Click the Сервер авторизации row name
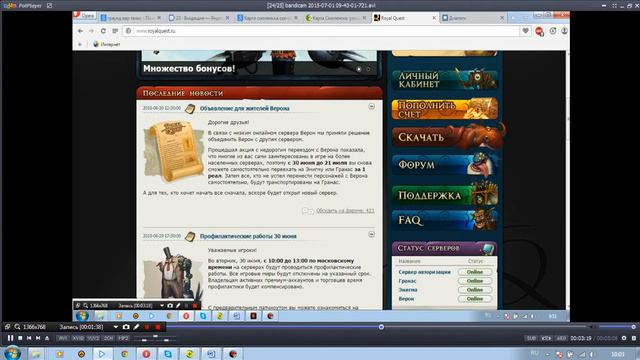The image size is (640, 360). click(424, 272)
